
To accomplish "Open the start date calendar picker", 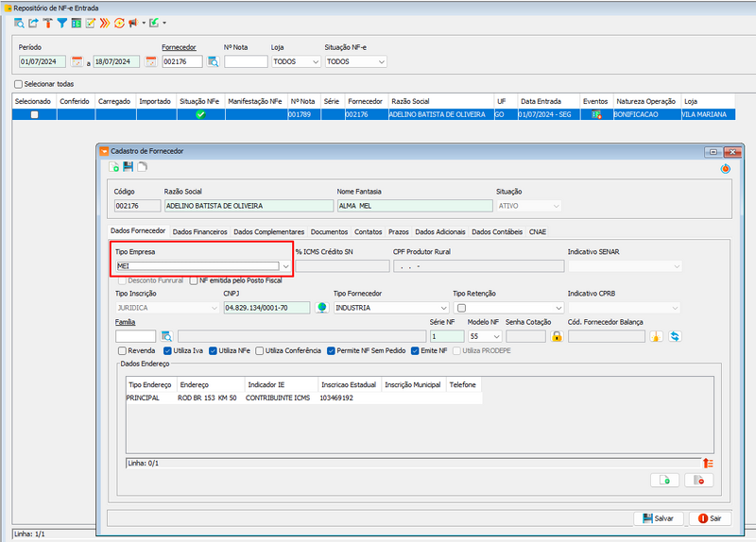I will (77, 61).
